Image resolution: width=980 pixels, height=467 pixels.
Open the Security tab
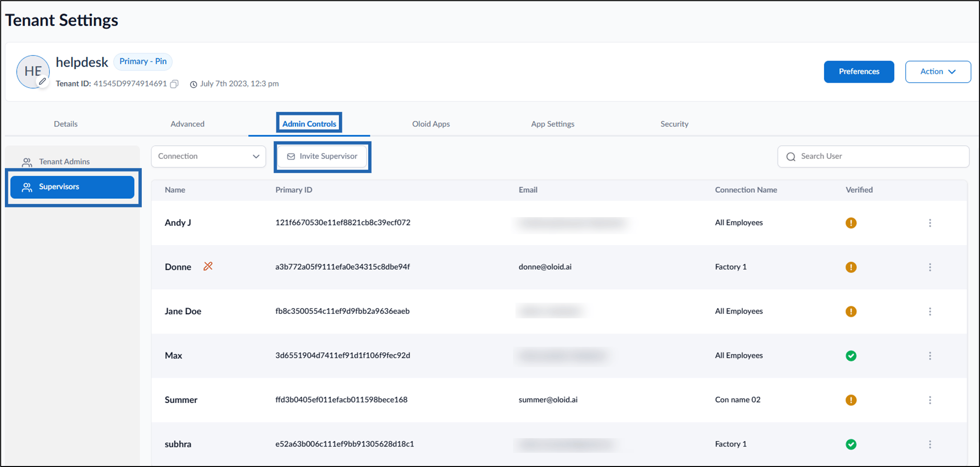[x=674, y=124]
